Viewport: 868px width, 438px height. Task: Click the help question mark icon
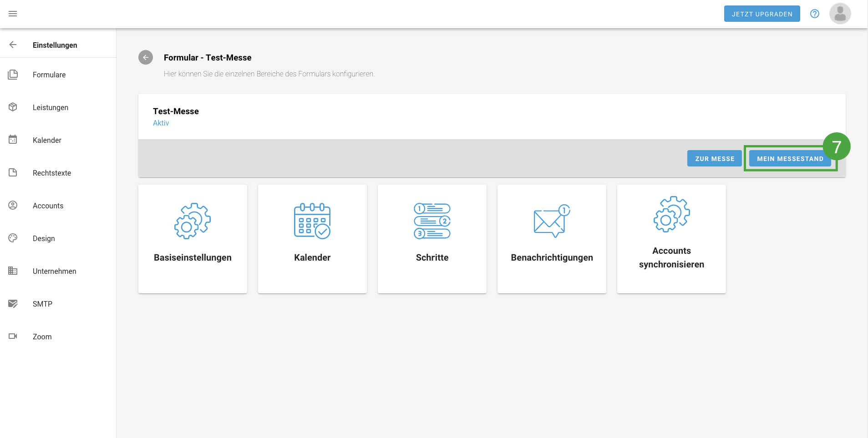[814, 14]
